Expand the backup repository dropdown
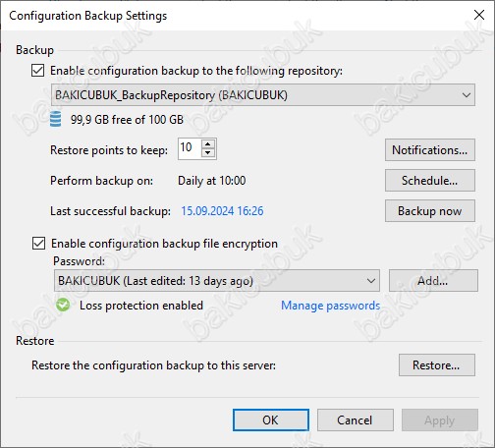 point(263,95)
